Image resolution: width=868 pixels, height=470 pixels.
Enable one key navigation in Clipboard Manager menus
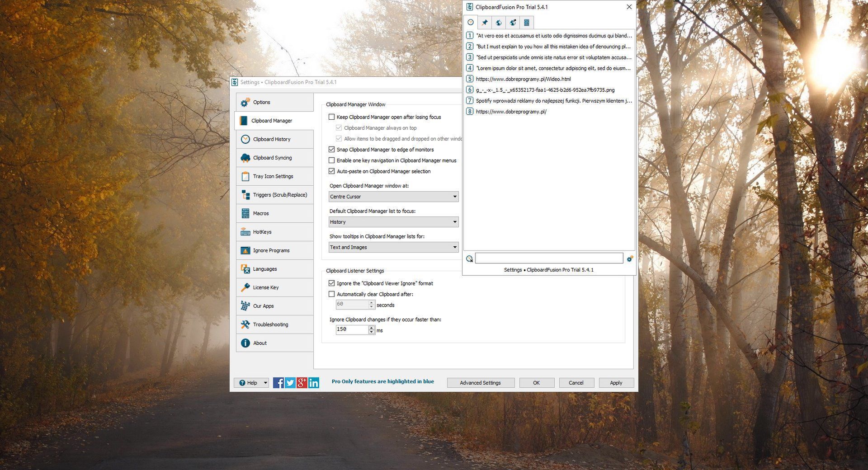[331, 160]
